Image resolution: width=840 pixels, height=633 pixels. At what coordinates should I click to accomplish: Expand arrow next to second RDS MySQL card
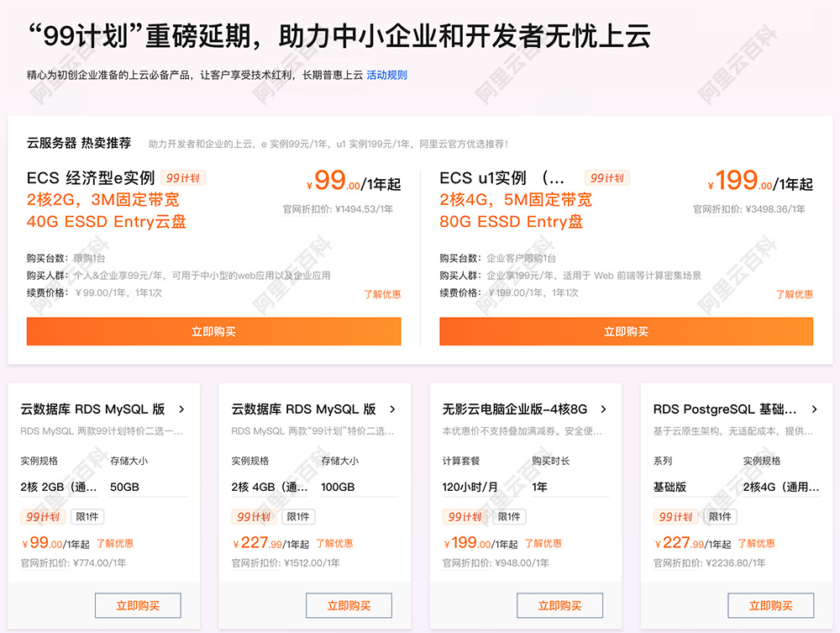392,409
